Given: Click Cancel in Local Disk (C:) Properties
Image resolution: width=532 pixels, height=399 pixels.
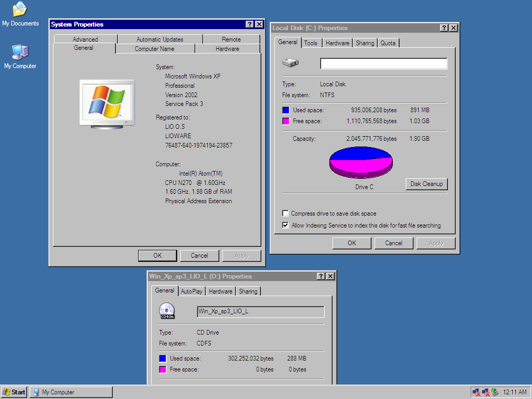Looking at the screenshot, I should [394, 243].
